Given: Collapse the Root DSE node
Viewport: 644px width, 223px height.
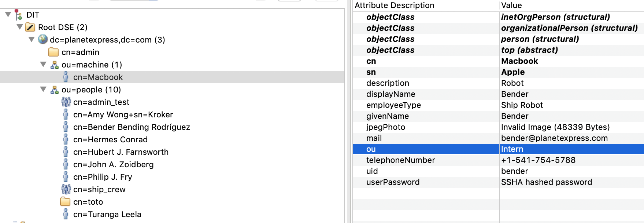Looking at the screenshot, I should click(20, 27).
